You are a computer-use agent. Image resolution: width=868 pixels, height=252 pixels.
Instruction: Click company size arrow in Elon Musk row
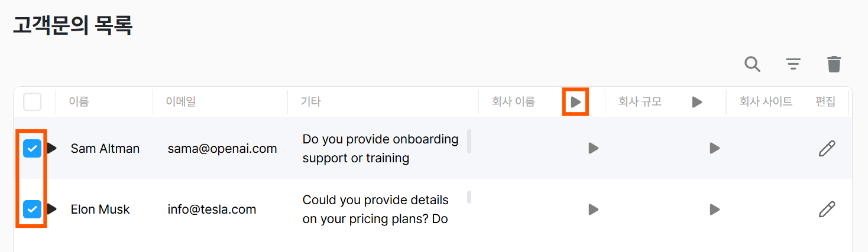(x=715, y=209)
